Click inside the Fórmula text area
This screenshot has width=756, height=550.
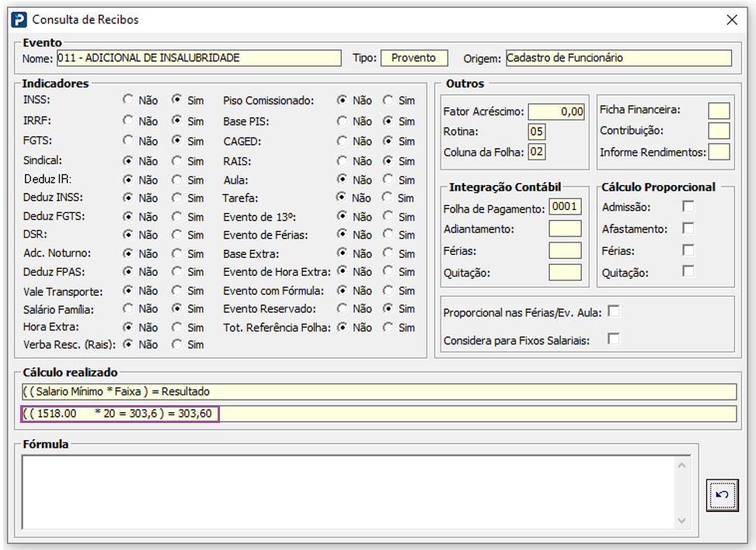pyautogui.click(x=349, y=492)
